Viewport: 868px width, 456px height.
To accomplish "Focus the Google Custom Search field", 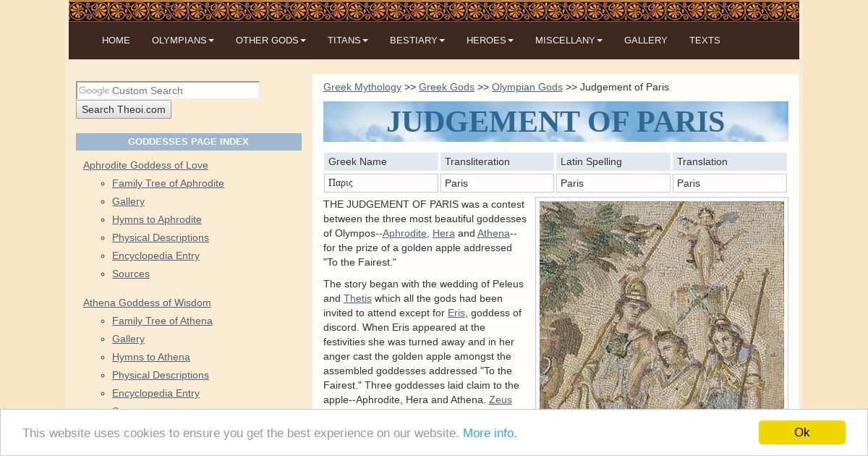I will pyautogui.click(x=168, y=90).
